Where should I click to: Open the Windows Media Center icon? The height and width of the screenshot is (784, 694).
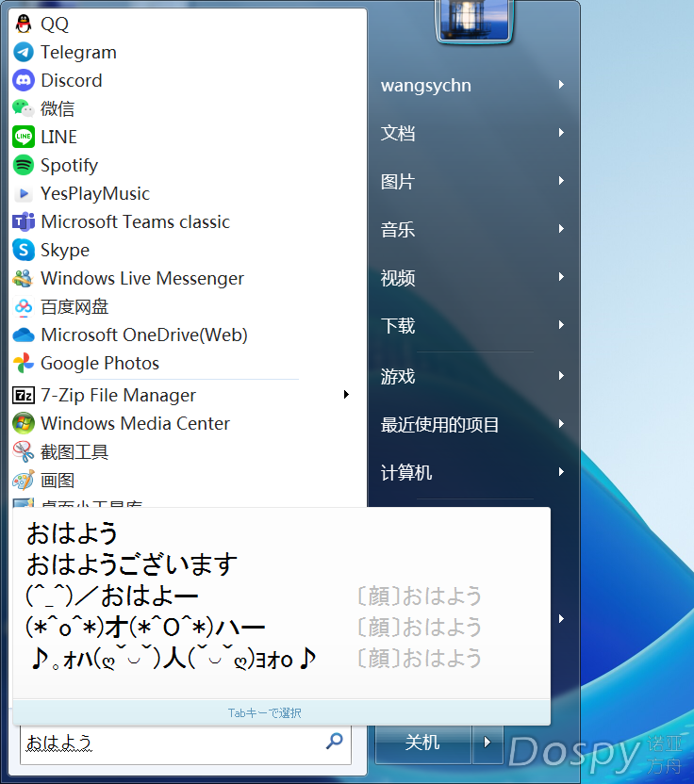(24, 423)
